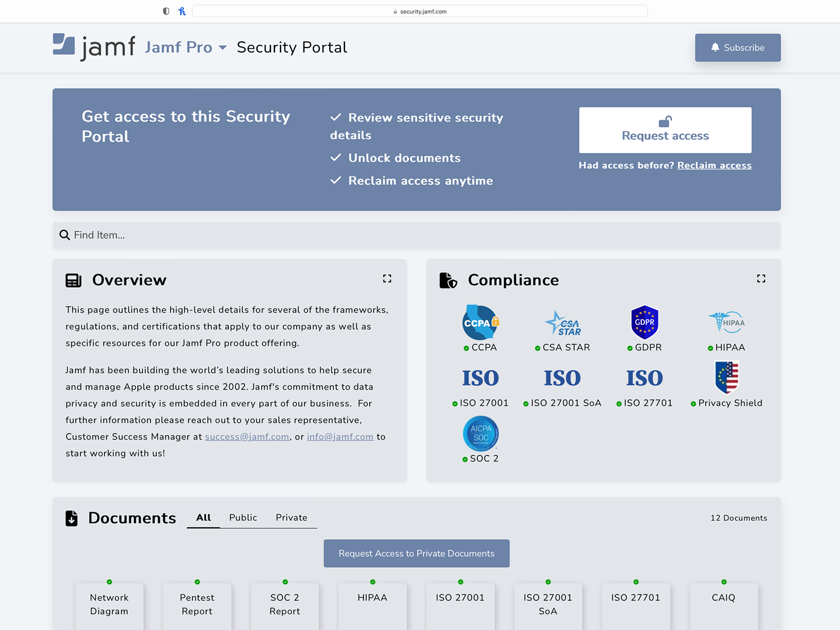840x630 pixels.
Task: Click the CCPA compliance badge icon
Action: 480,323
